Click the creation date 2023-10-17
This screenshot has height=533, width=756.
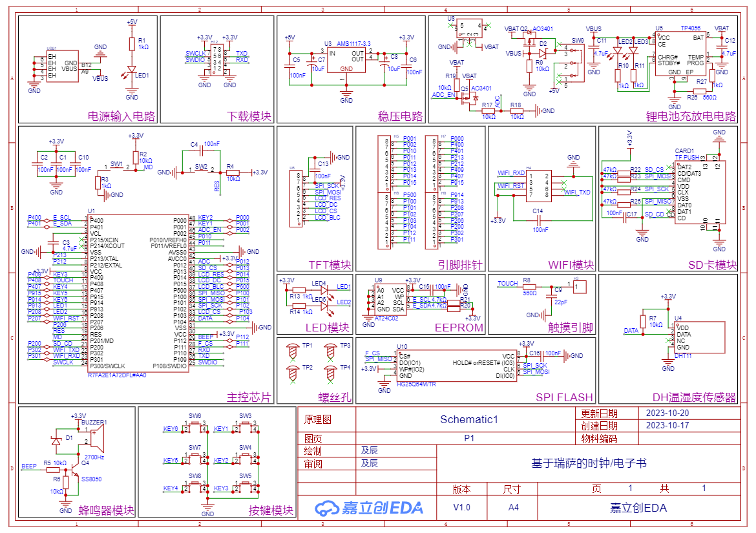click(x=667, y=426)
